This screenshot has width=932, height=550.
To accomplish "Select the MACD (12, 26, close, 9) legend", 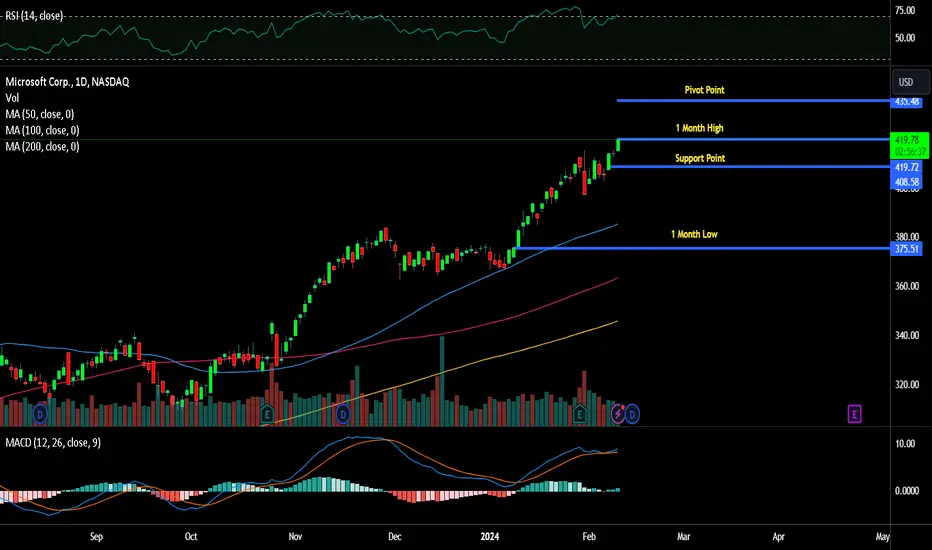I will (x=53, y=442).
